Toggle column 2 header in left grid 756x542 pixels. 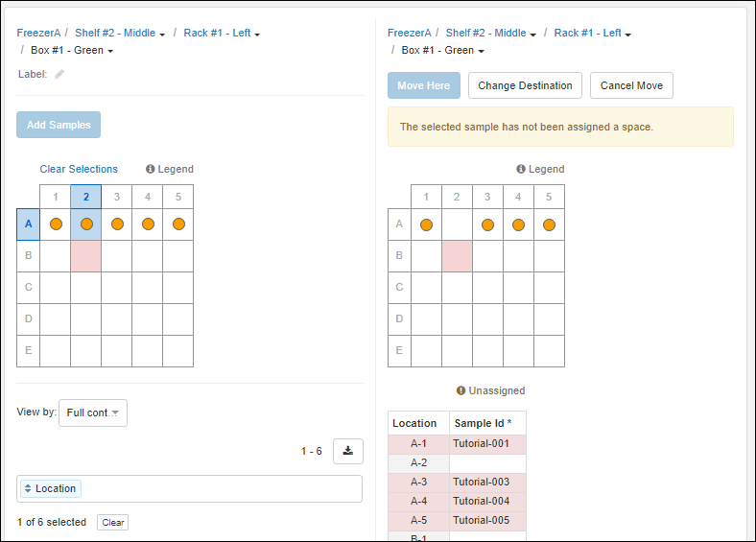[x=86, y=198]
